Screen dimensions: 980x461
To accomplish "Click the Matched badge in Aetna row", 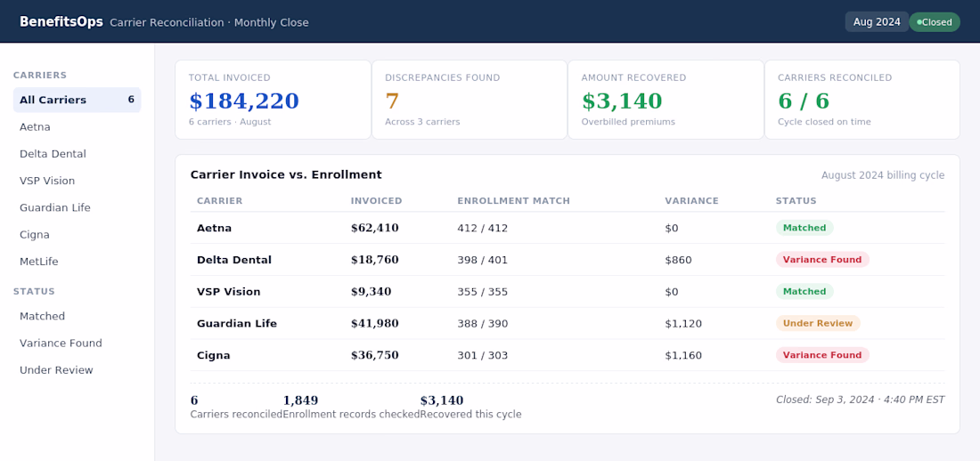I will coord(804,228).
